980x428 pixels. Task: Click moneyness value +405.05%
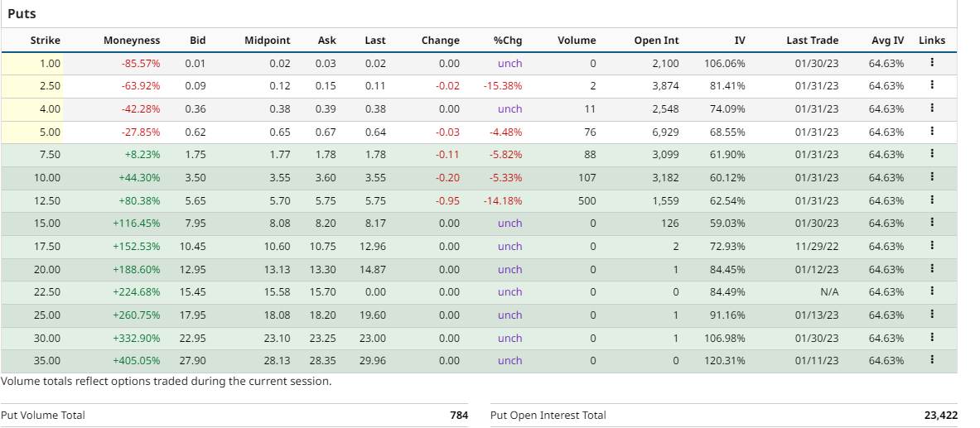click(136, 361)
